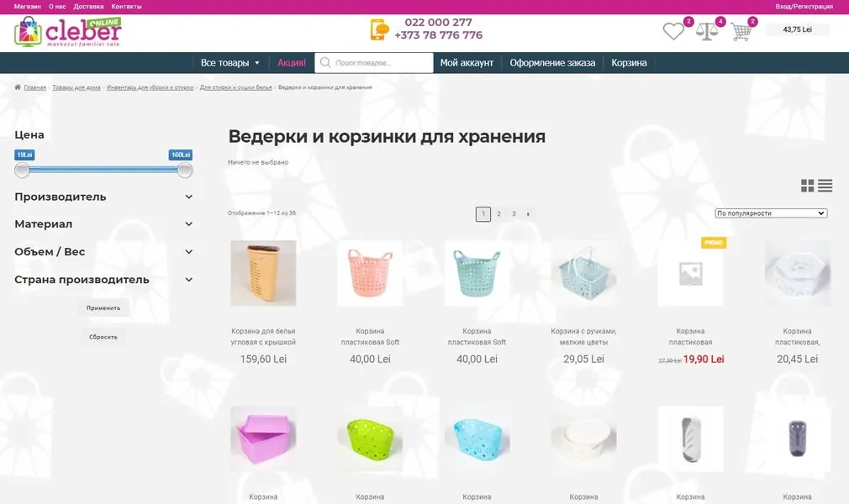
Task: Open the По популярности sort dropdown
Action: coord(771,213)
